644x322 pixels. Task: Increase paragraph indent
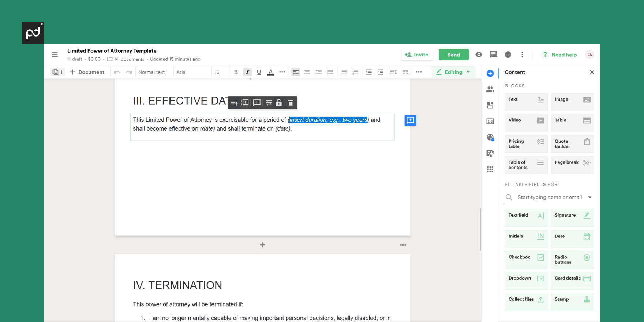[x=381, y=72]
